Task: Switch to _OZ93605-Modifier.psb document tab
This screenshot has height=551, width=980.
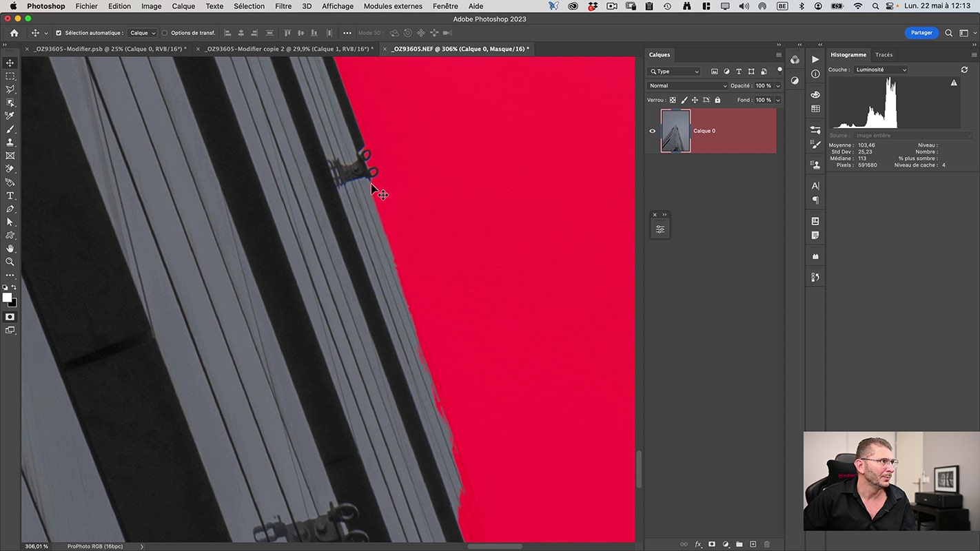Action: (x=110, y=49)
